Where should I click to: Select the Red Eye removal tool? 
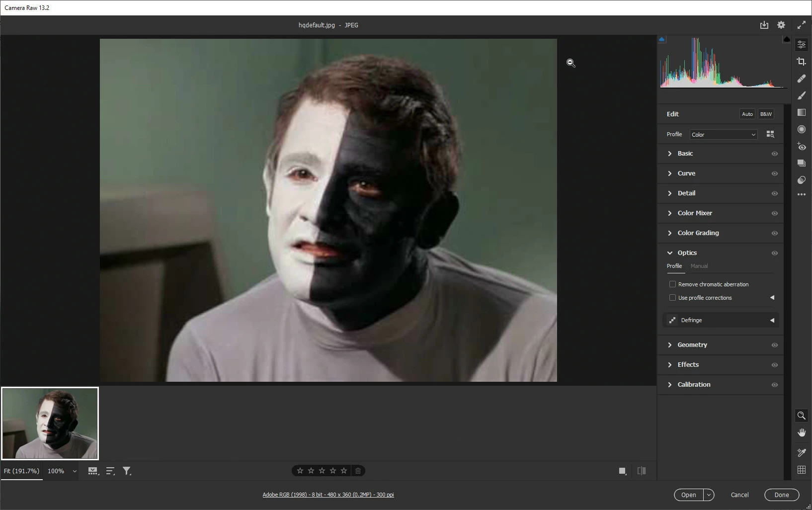[801, 146]
